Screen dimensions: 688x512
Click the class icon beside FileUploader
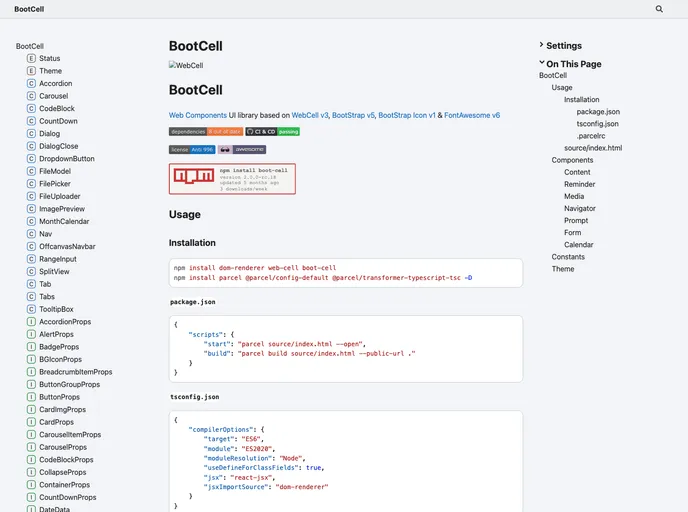(x=31, y=196)
